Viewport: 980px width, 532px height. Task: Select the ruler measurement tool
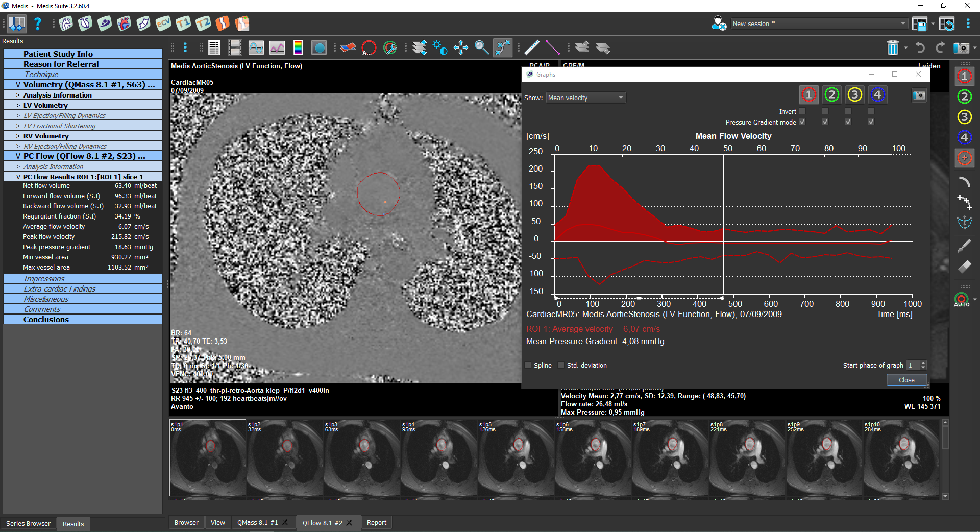(x=532, y=48)
